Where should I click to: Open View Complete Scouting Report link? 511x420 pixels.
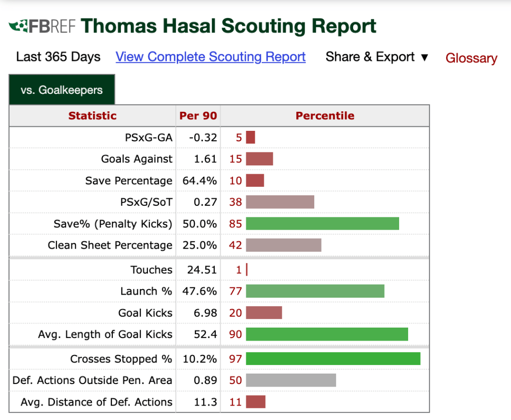pos(210,57)
